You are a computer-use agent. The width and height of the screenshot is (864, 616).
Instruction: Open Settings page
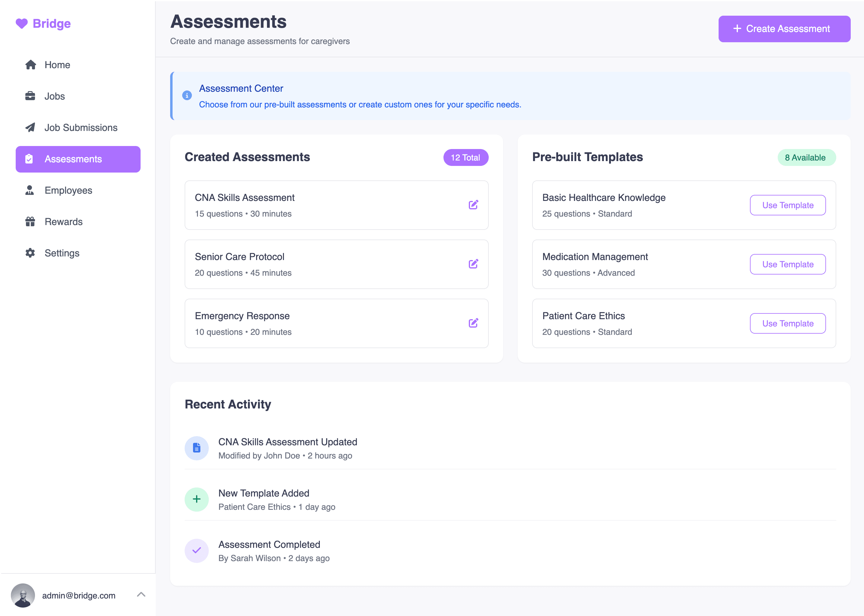point(62,253)
